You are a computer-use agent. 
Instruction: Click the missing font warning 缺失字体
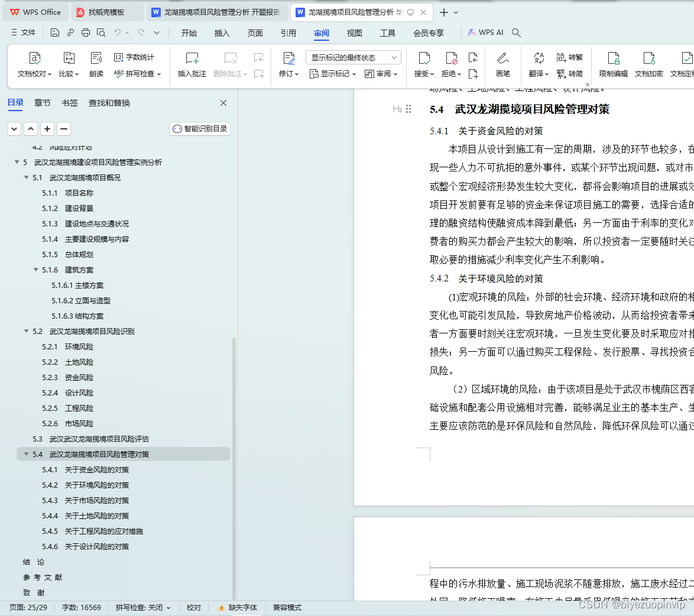click(238, 608)
